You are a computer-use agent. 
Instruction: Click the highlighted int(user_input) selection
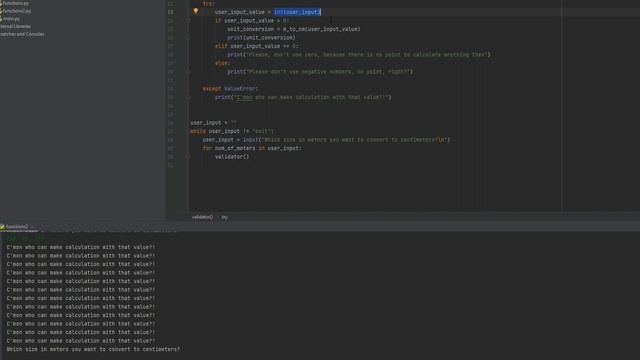297,12
